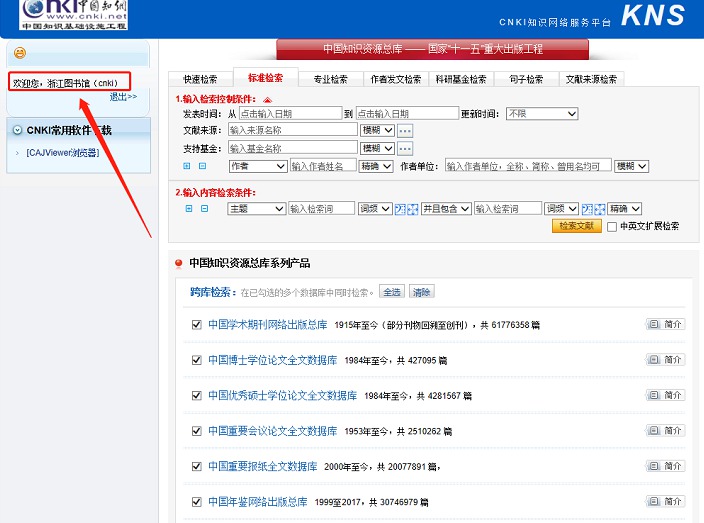Screen dimensions: 704x523
Task: Remove an author row with the minus icon
Action: [202, 166]
